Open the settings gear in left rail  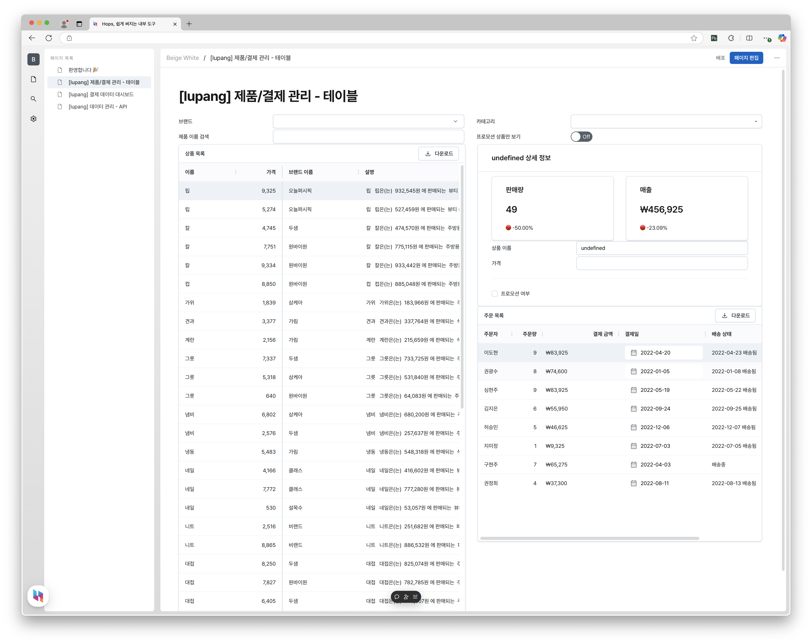pyautogui.click(x=34, y=119)
